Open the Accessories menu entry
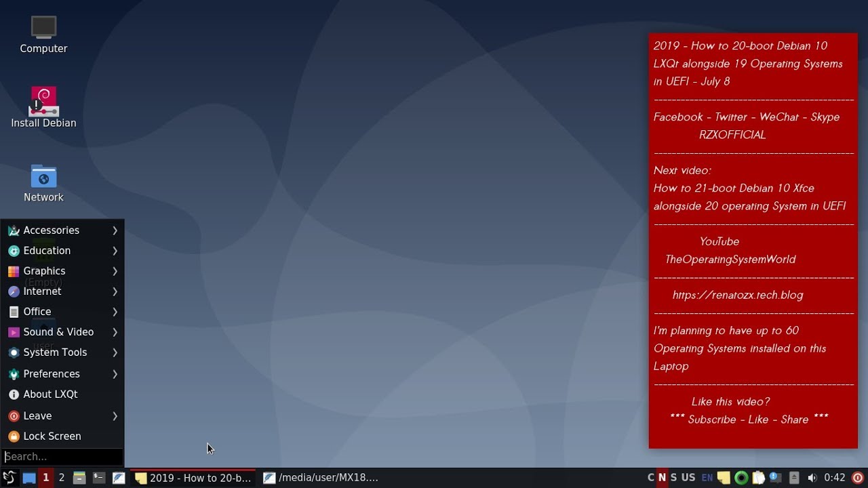The image size is (868, 488). click(62, 230)
